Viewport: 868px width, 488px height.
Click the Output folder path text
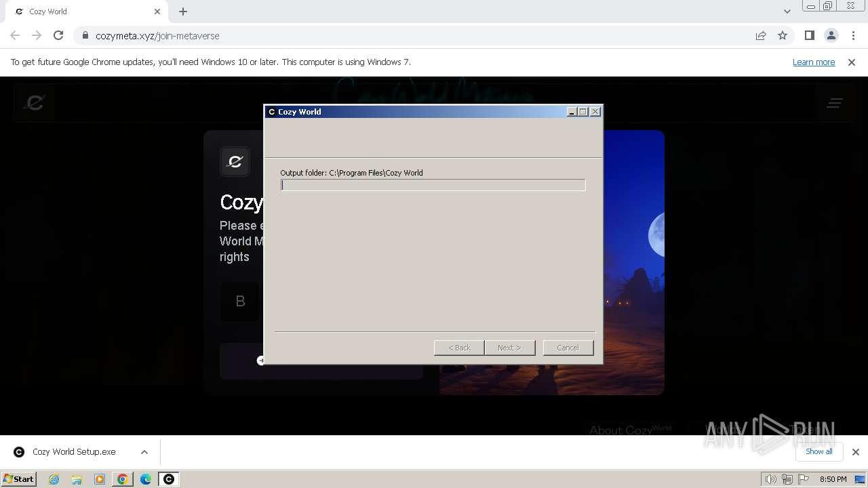pyautogui.click(x=351, y=173)
